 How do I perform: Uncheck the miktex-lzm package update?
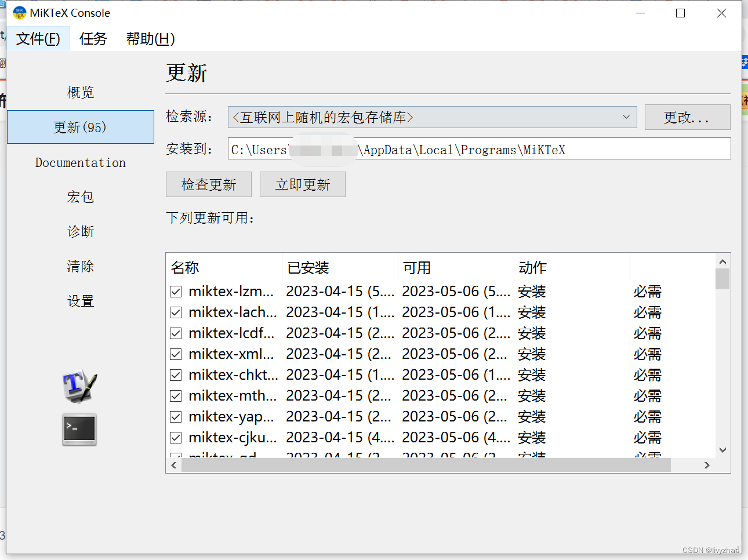[x=175, y=291]
